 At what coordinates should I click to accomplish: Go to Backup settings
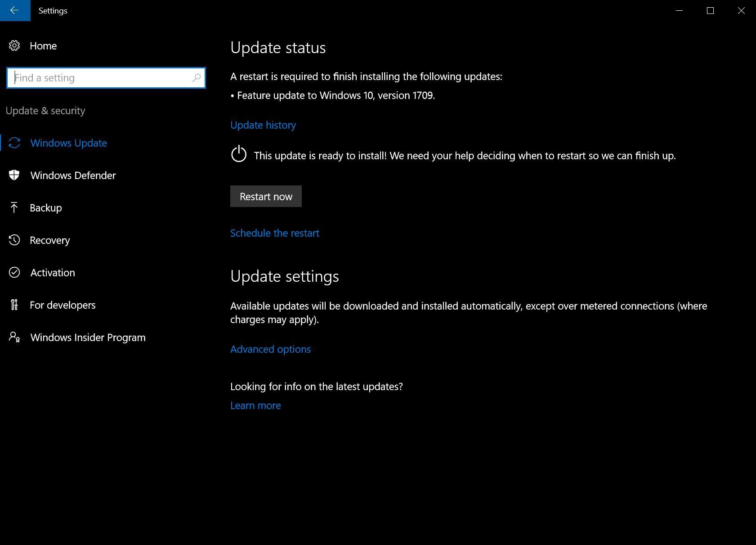pyautogui.click(x=46, y=208)
